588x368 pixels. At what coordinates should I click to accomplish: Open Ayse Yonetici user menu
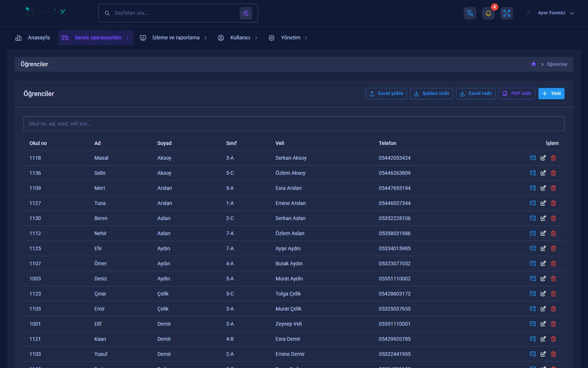550,13
